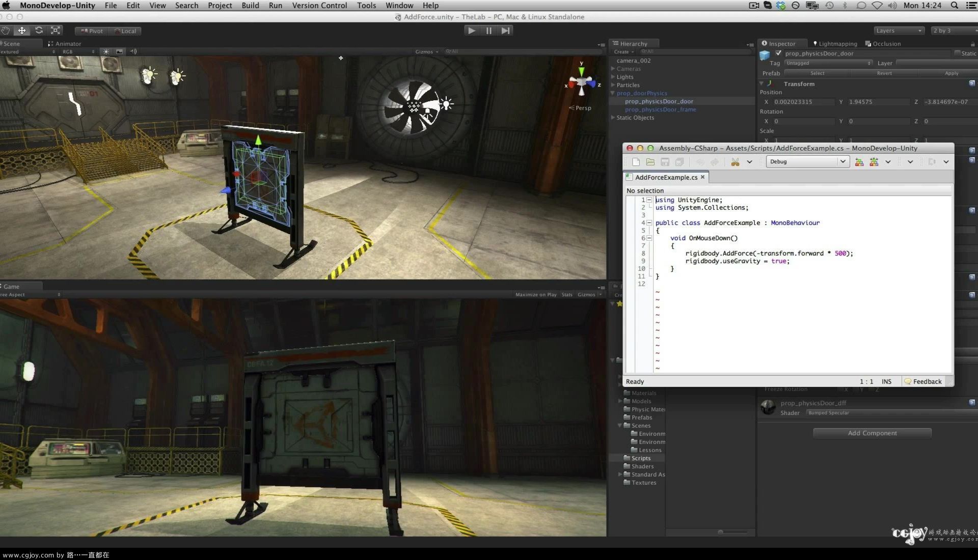
Task: Select the Rotate tool
Action: click(39, 31)
